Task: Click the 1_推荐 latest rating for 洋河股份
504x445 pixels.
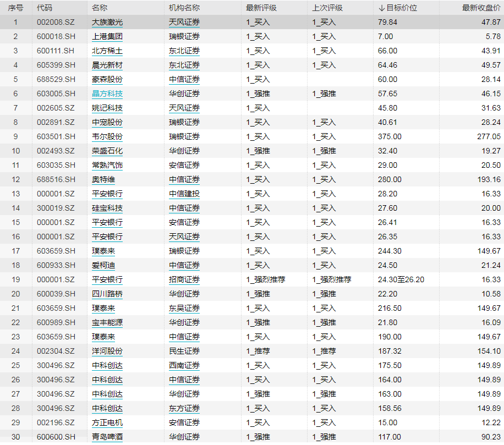Action: pyautogui.click(x=258, y=351)
